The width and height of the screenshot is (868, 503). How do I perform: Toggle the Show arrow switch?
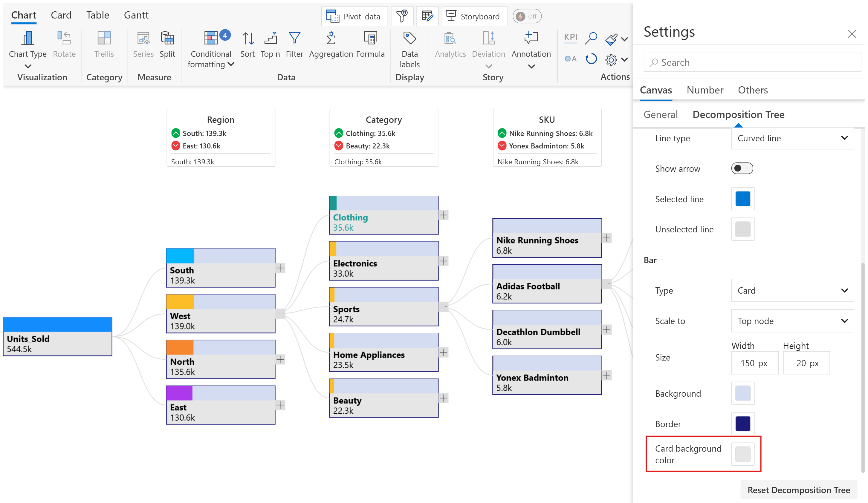(x=742, y=168)
